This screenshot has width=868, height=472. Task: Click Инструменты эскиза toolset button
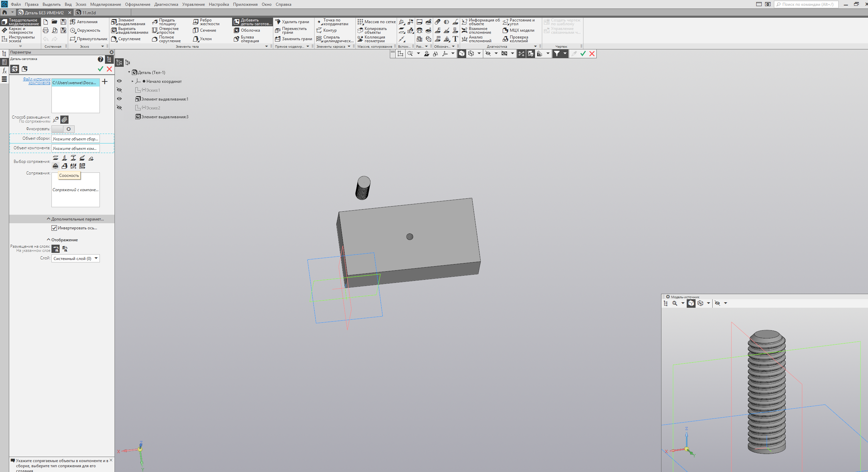(18, 39)
